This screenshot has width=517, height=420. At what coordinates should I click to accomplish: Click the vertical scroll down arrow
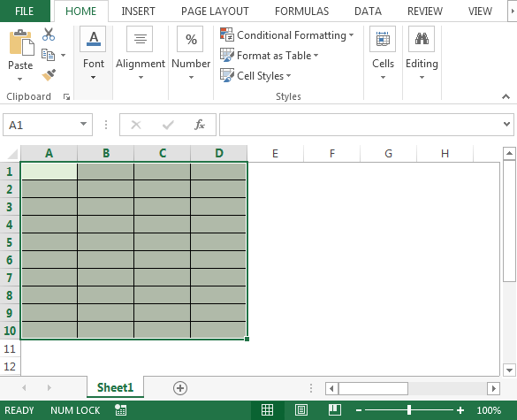coord(509,370)
